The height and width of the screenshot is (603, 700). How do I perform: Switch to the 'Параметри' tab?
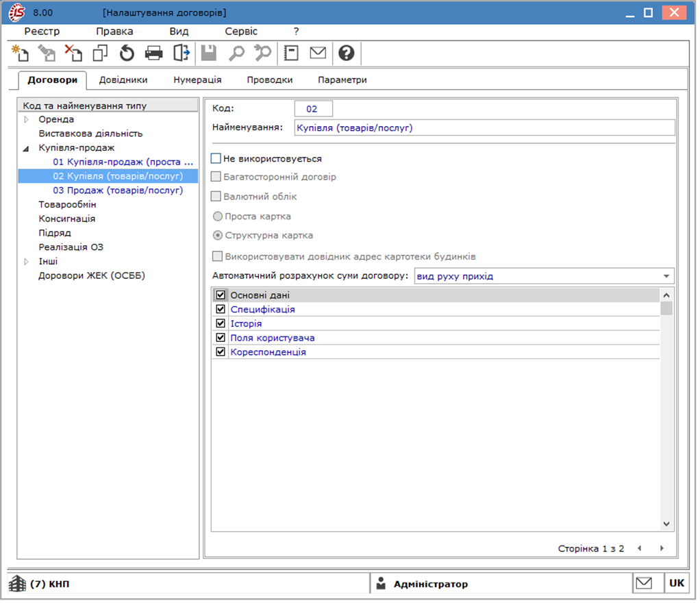[x=342, y=80]
